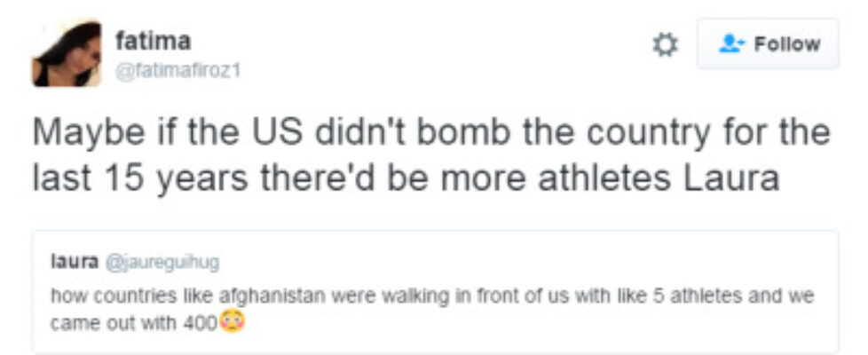This screenshot has width=868, height=355.
Task: Click the tweet line starting "last 15 years"
Action: 406,179
